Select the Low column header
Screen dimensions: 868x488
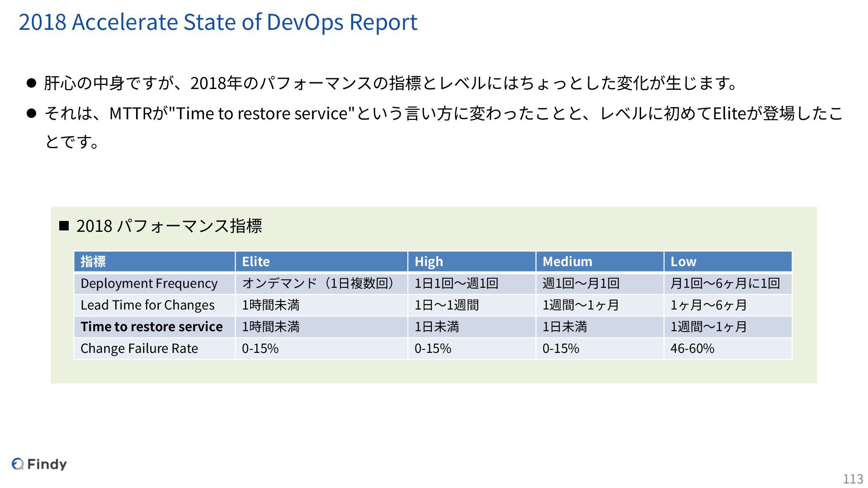click(683, 262)
